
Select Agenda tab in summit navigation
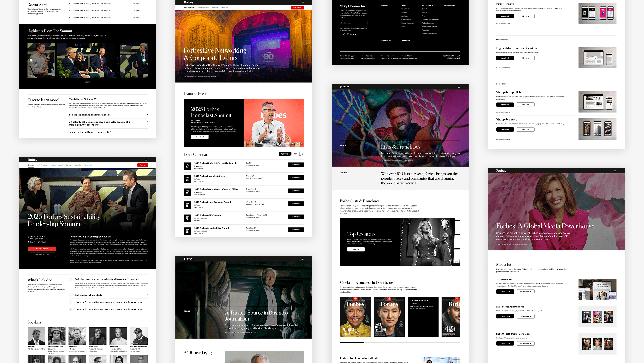[61, 165]
